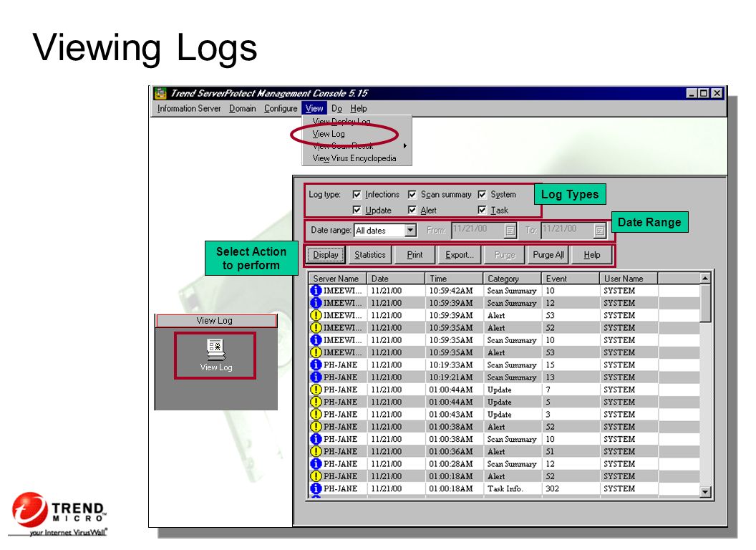Screen dimensions: 756x550
Task: Choose View Virus Encyclopedia menu entry
Action: click(x=354, y=158)
